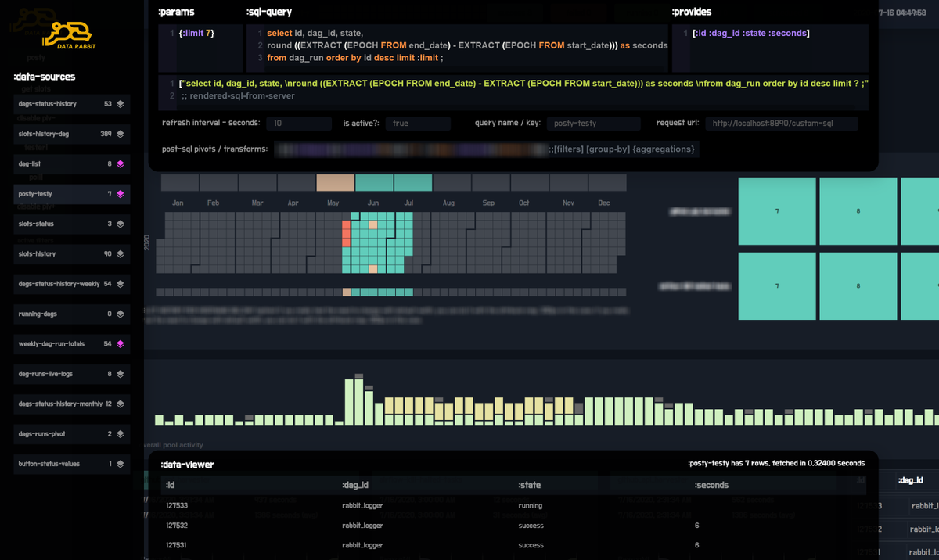Click pink layers icon for dag-list
This screenshot has height=560, width=939.
click(x=121, y=163)
